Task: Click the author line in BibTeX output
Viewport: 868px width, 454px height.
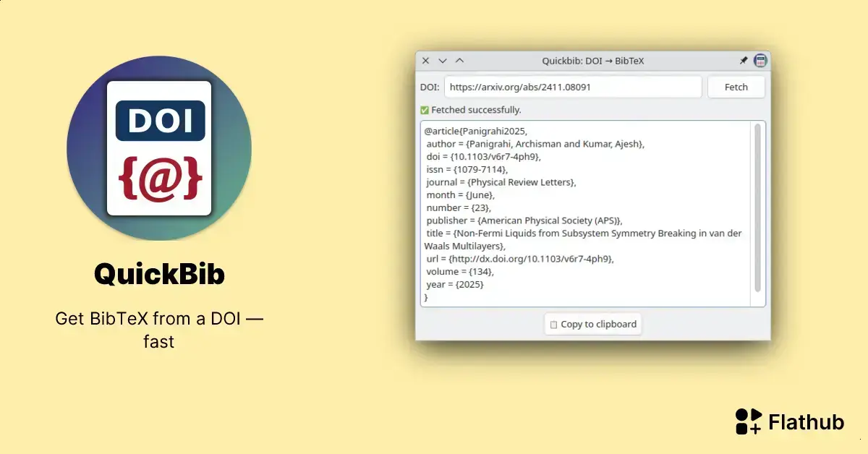Action: pos(535,144)
